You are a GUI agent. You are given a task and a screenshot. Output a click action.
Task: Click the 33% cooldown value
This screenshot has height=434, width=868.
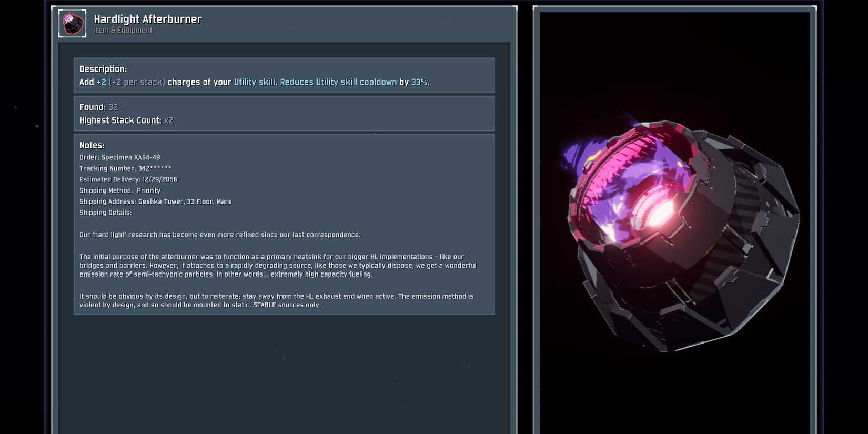tap(419, 82)
